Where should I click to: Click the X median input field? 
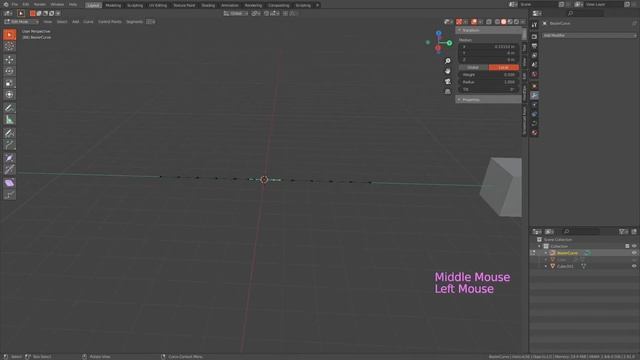point(489,47)
